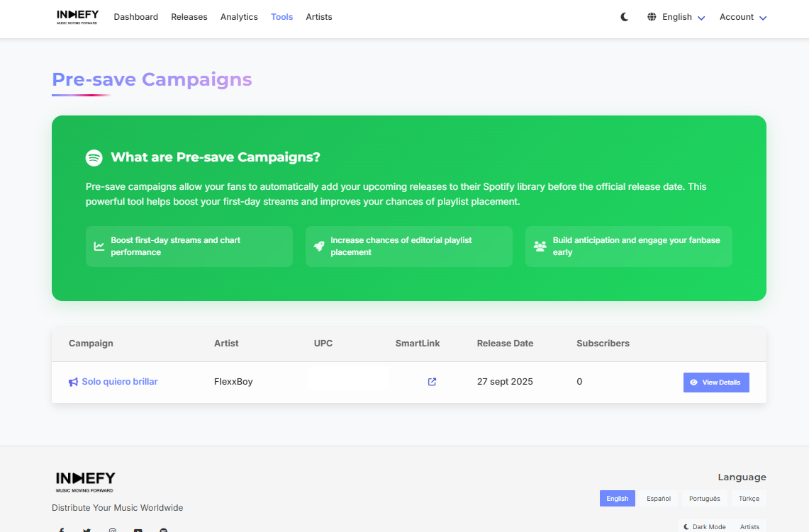Screen dimensions: 809x532
Task: Click the megaphone icon before Solo quiero brillar
Action: (x=73, y=382)
